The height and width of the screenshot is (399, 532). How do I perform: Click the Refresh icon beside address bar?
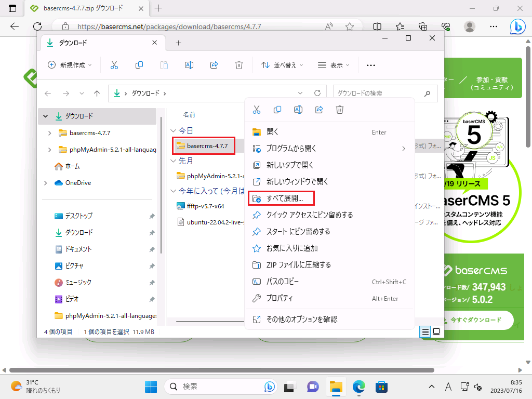[317, 94]
